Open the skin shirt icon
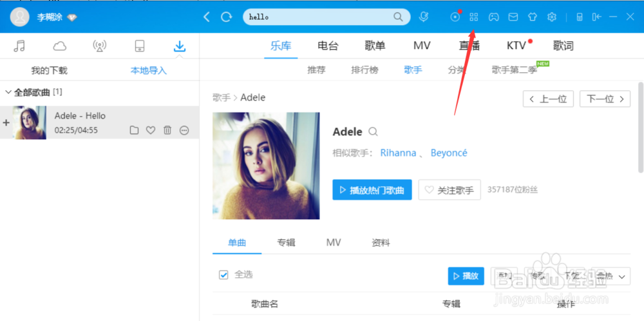This screenshot has width=644, height=321. pos(533,17)
